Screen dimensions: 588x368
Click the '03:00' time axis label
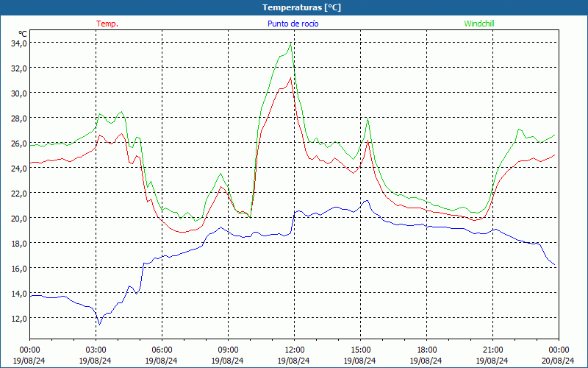click(96, 350)
